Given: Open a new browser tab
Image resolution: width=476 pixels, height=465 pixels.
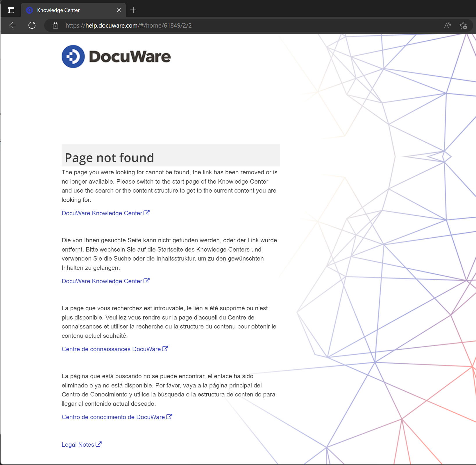Looking at the screenshot, I should point(133,10).
